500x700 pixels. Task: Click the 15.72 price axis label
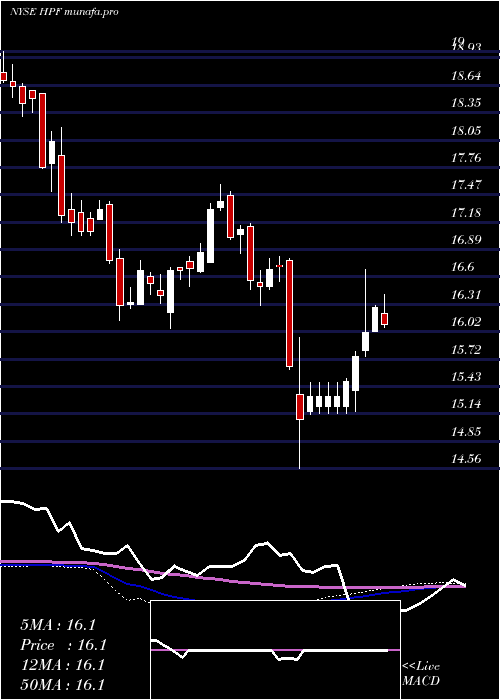click(466, 350)
